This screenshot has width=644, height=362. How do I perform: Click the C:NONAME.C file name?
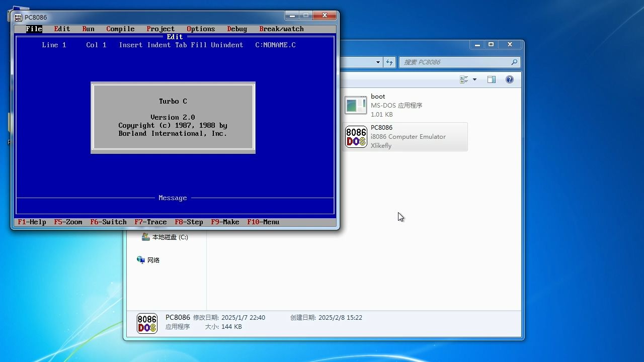pyautogui.click(x=276, y=45)
